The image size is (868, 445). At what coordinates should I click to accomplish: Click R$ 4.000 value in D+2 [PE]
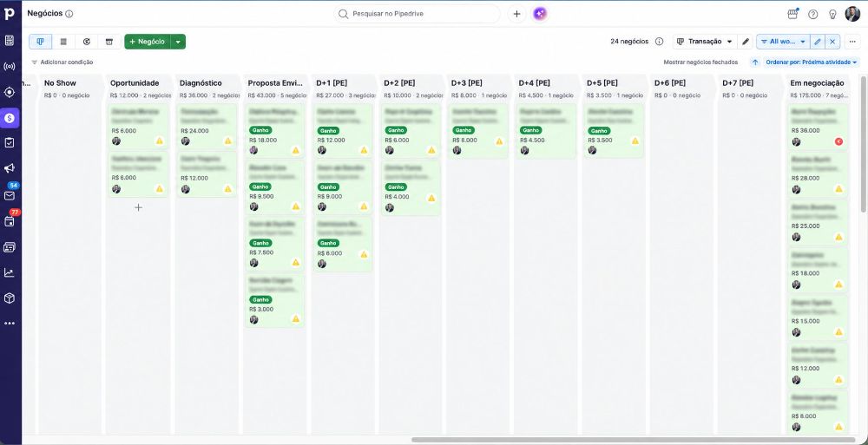click(x=398, y=197)
